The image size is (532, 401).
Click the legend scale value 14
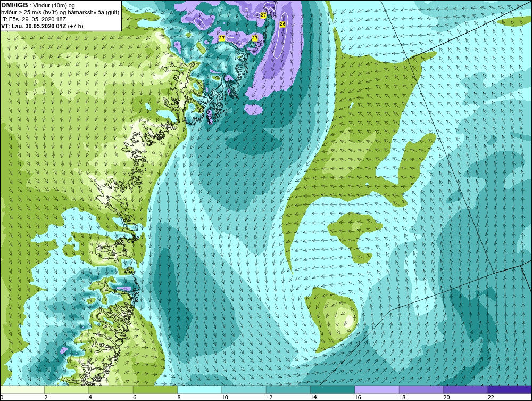coord(314,397)
